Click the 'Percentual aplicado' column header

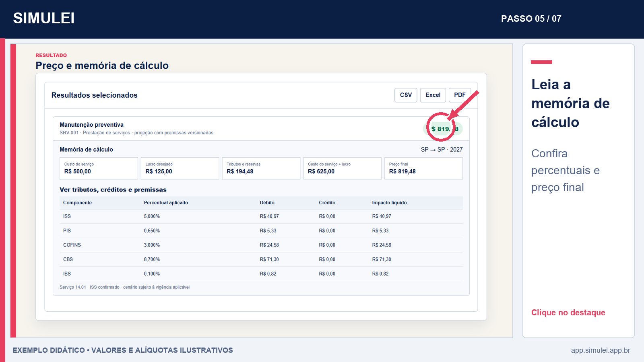click(166, 203)
